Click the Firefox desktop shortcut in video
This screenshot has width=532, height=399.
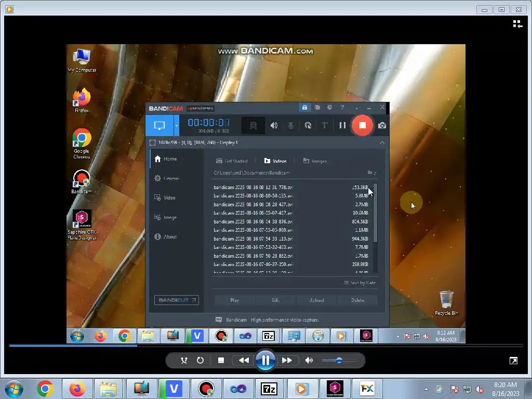[x=82, y=101]
